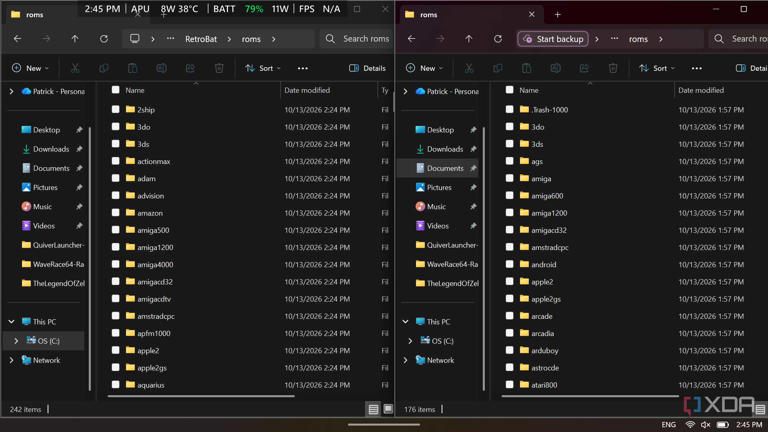
Task: Click Start backup button in right window
Action: click(x=553, y=39)
